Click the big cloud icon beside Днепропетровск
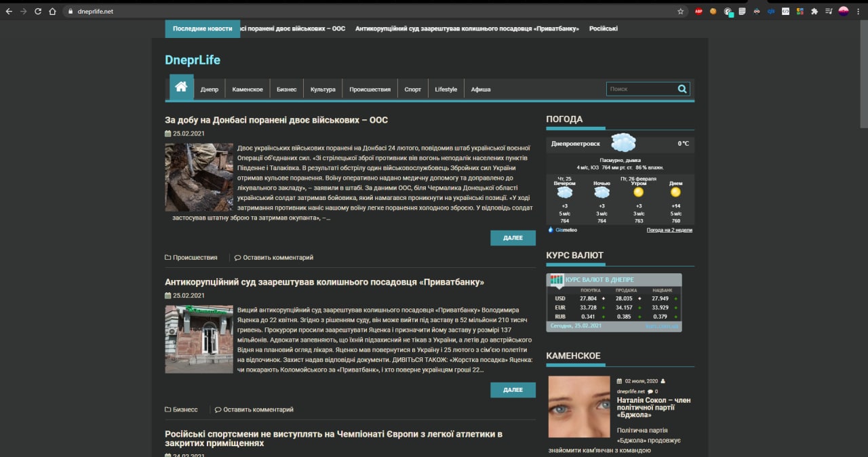 tap(623, 142)
